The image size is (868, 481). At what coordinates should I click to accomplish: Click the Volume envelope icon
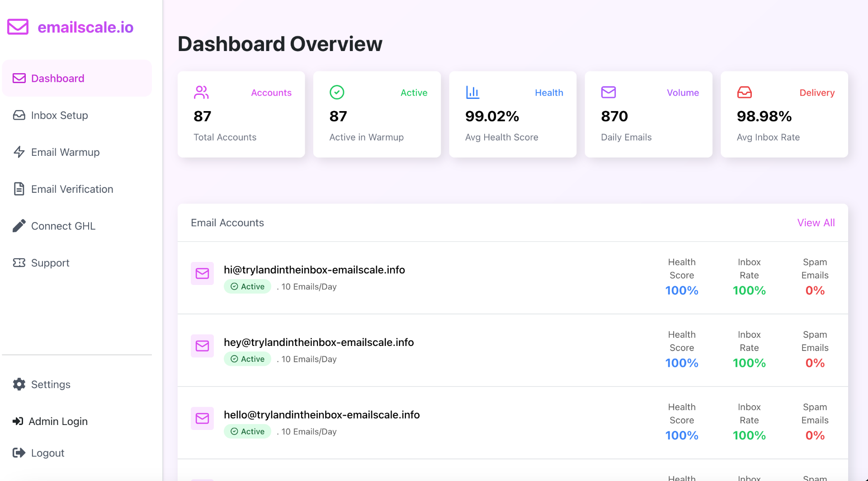click(x=609, y=92)
